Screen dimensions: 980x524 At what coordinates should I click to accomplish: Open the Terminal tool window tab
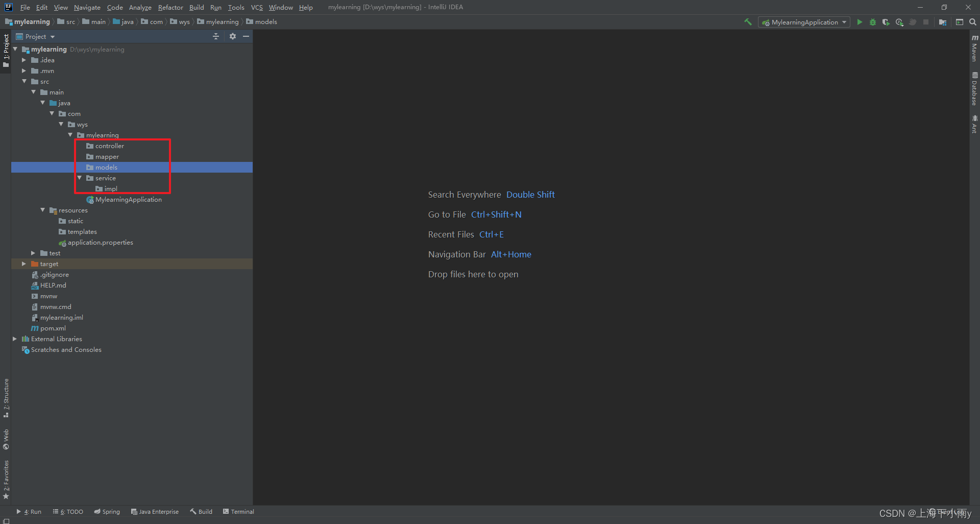238,511
